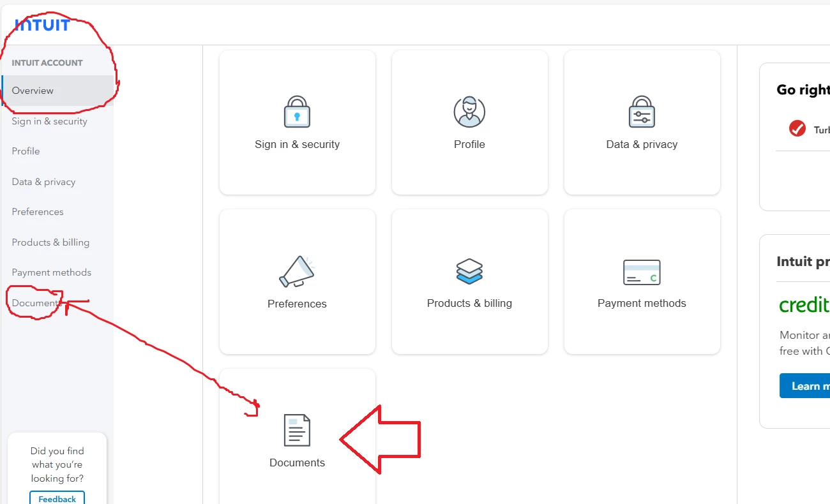Click the Sign in & security card label
The width and height of the screenshot is (830, 504).
pyautogui.click(x=297, y=144)
